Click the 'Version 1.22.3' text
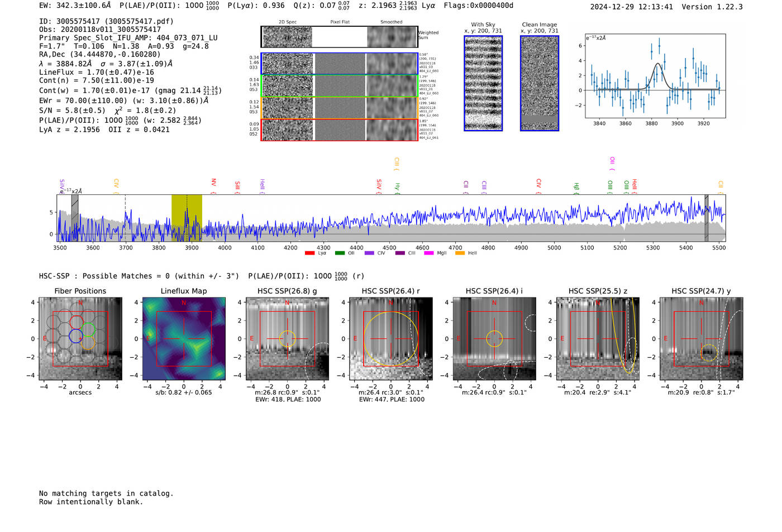 click(713, 7)
